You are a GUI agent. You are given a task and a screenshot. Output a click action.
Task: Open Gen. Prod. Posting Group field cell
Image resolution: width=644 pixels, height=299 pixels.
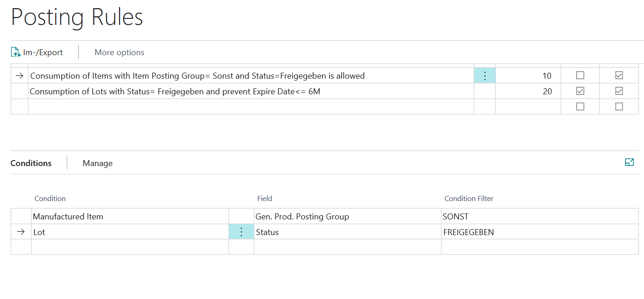(x=347, y=216)
